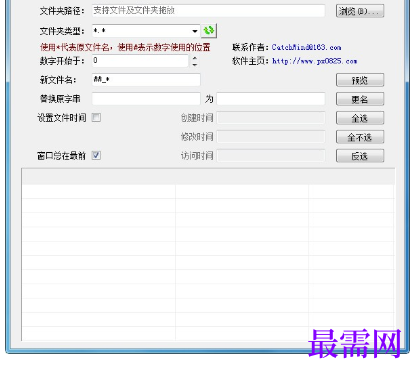420x375 pixels.
Task: Click the 创建时间 field
Action: [271, 118]
